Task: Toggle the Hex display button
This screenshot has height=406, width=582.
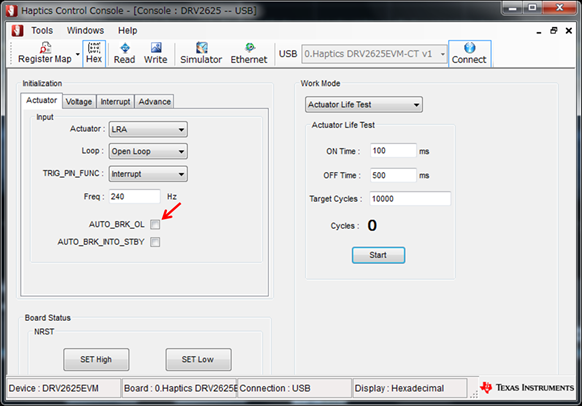Action: click(94, 53)
